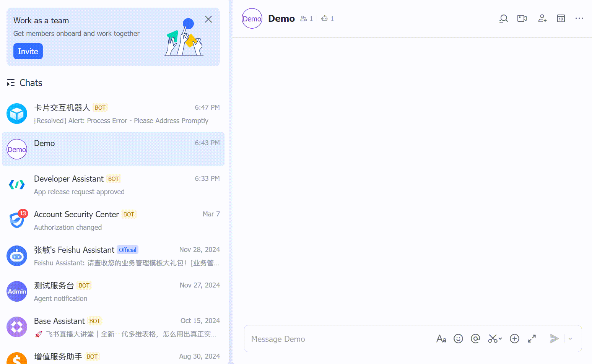Image resolution: width=592 pixels, height=364 pixels.
Task: Open the Demo group avatar in header
Action: 252,18
